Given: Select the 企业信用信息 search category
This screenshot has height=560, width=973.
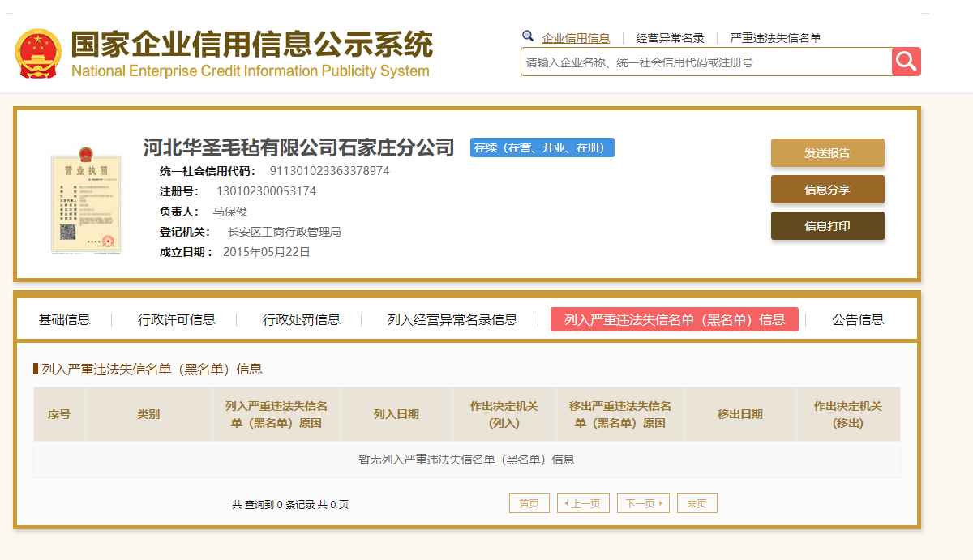Looking at the screenshot, I should point(576,38).
